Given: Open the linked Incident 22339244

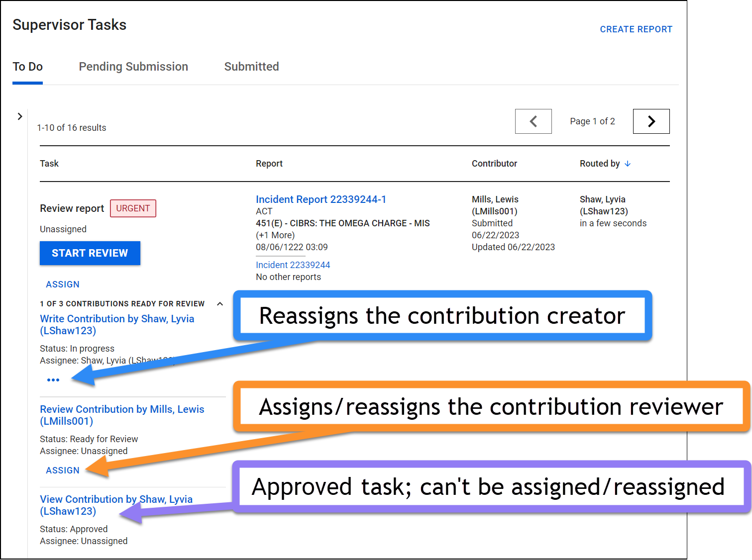Looking at the screenshot, I should pyautogui.click(x=293, y=265).
